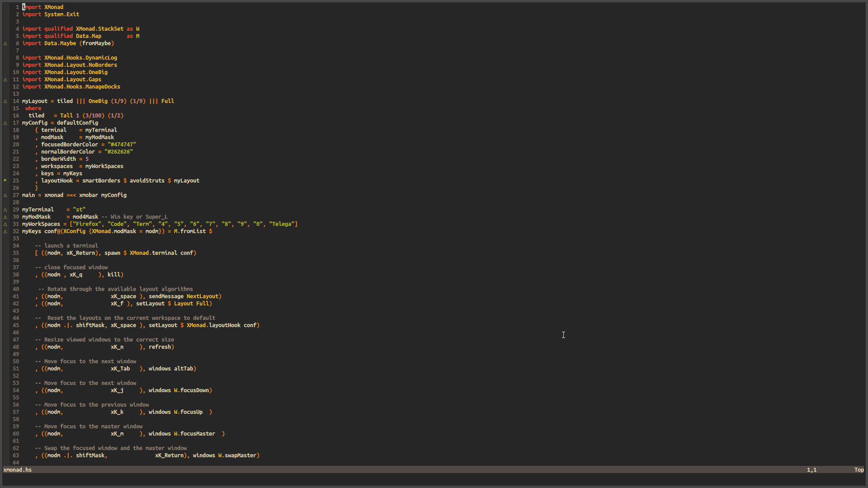
Task: Click line number 64 in the gutter
Action: click(16, 463)
